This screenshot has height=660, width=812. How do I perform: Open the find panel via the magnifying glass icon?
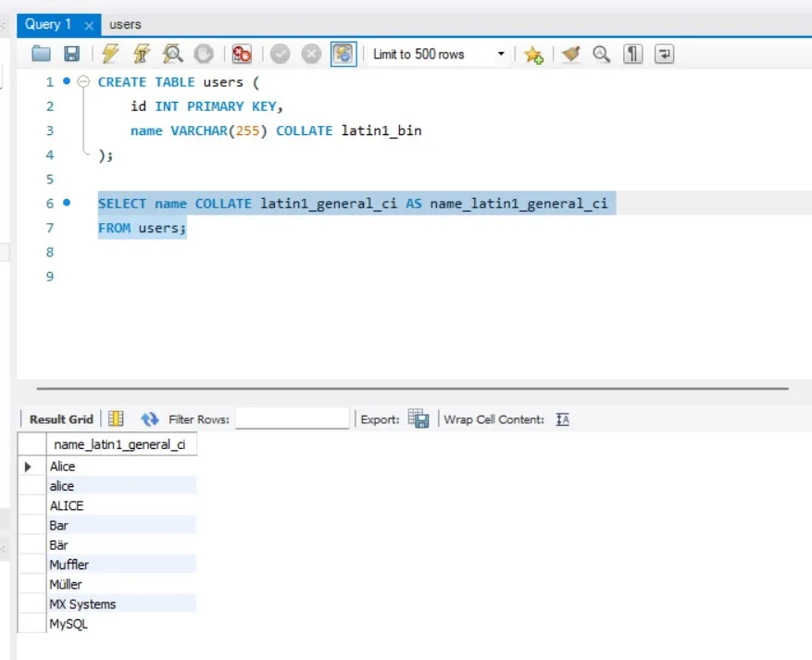(601, 54)
